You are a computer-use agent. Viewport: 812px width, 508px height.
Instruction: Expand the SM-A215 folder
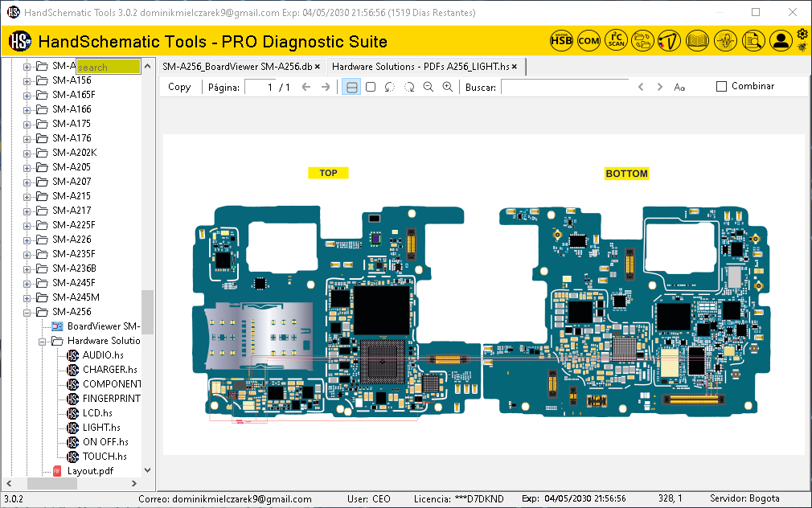pos(27,197)
